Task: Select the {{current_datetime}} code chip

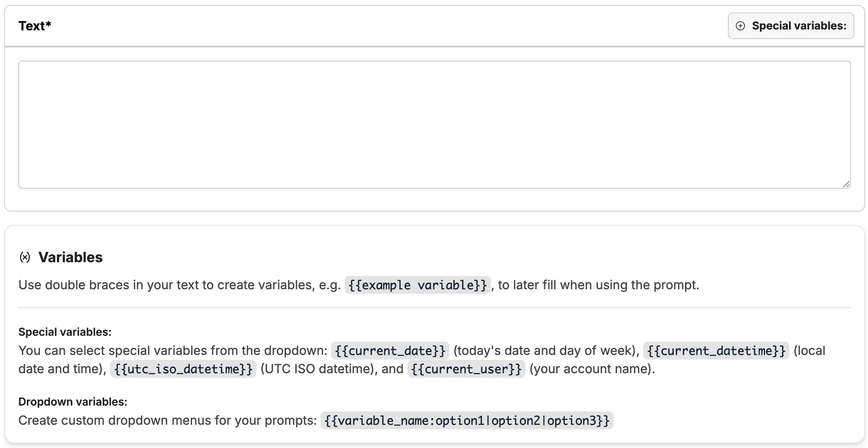Action: [716, 351]
